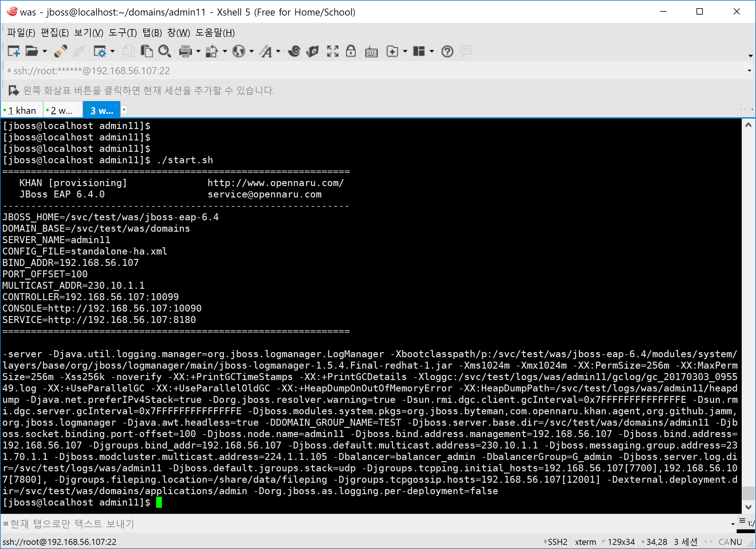Click the lock screen padlock icon
The image size is (756, 549).
click(351, 51)
